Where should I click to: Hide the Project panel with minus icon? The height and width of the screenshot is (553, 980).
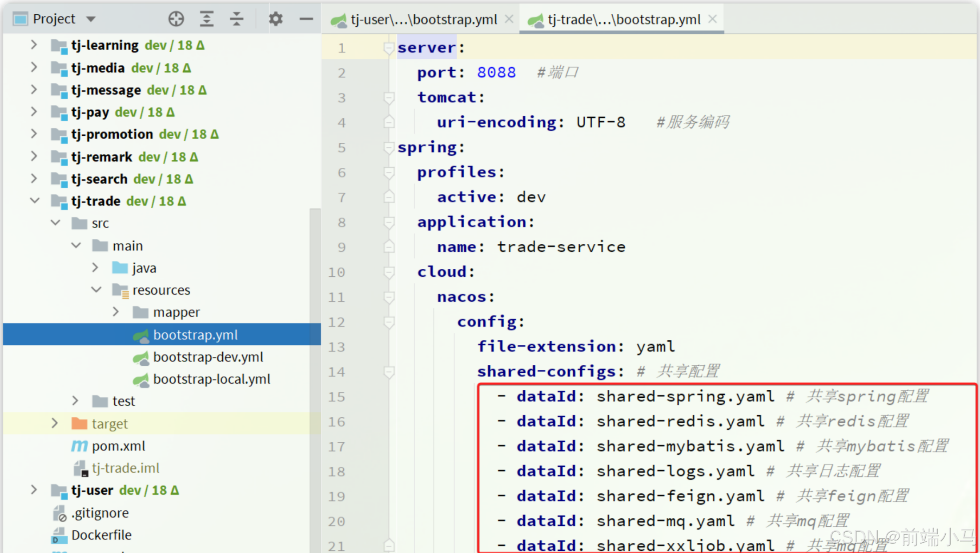point(306,19)
